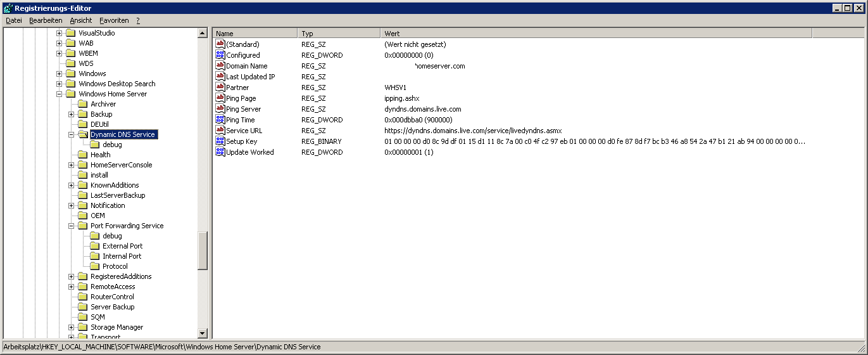Click the Last Updated IP value icon

[220, 77]
